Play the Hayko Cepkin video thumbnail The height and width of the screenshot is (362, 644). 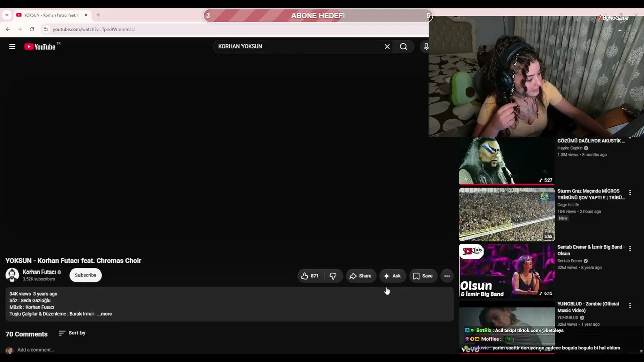(507, 160)
